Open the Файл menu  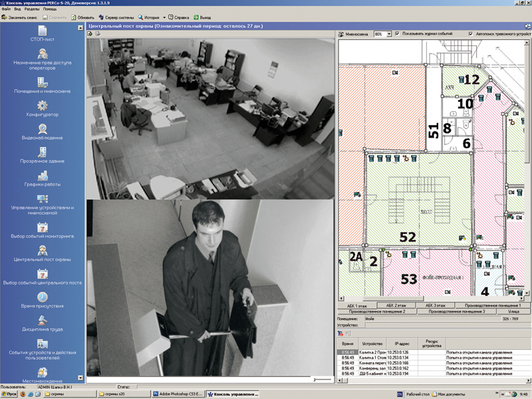point(6,9)
